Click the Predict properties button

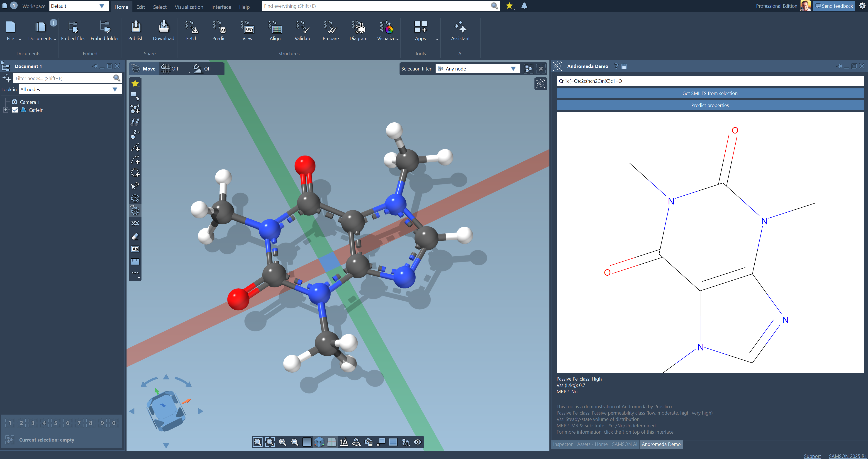pyautogui.click(x=710, y=105)
